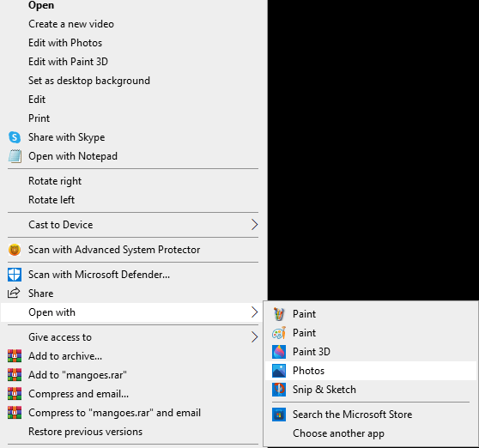The height and width of the screenshot is (448, 479).
Task: Expand the Give access to submenu arrow
Action: tap(254, 337)
